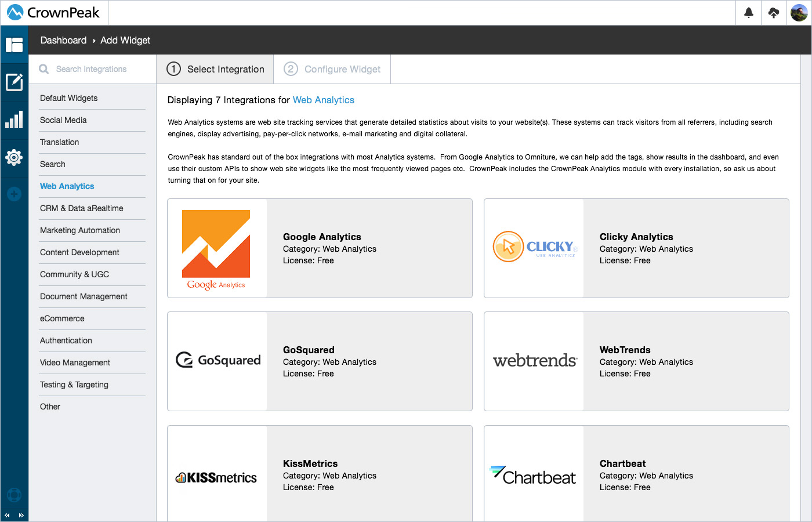Choose Chartbeat integration title
The height and width of the screenshot is (522, 812).
pos(622,463)
